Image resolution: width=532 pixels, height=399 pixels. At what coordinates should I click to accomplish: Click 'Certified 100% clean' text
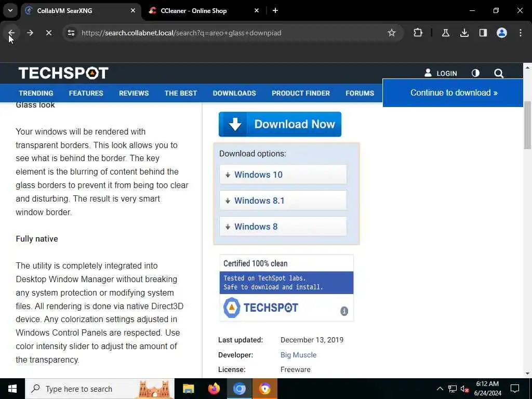(x=255, y=263)
